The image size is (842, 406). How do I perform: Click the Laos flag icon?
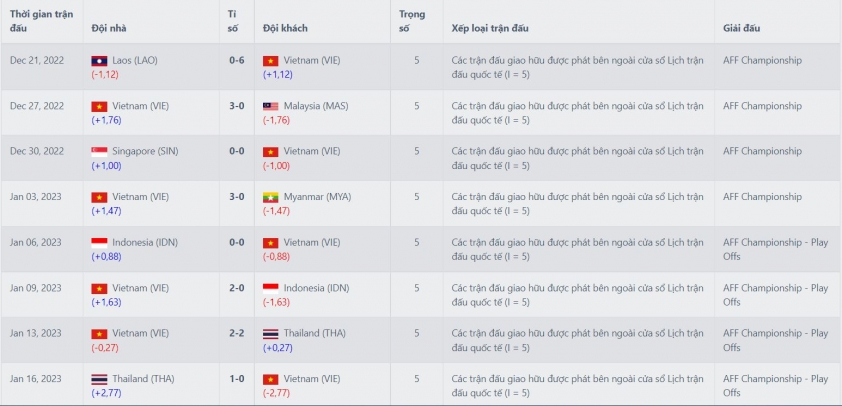click(x=99, y=61)
